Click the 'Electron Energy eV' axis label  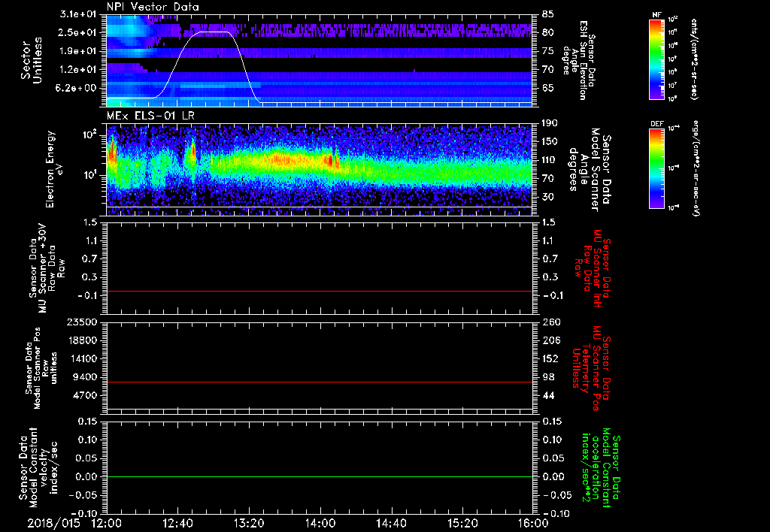point(54,169)
